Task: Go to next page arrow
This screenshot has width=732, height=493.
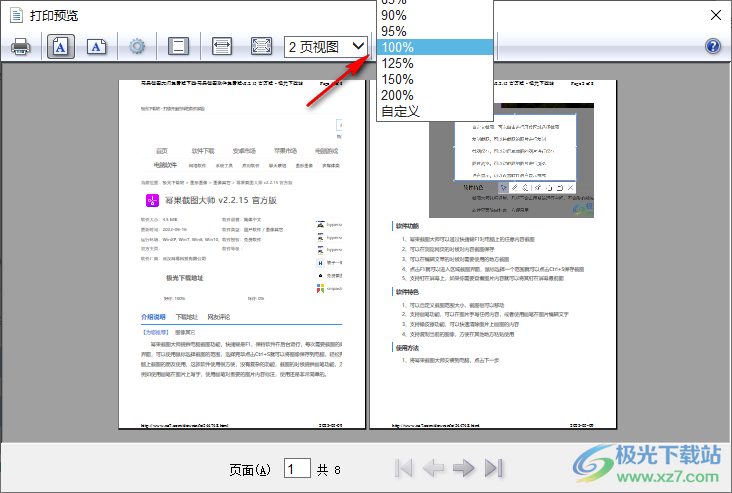Action: point(464,468)
